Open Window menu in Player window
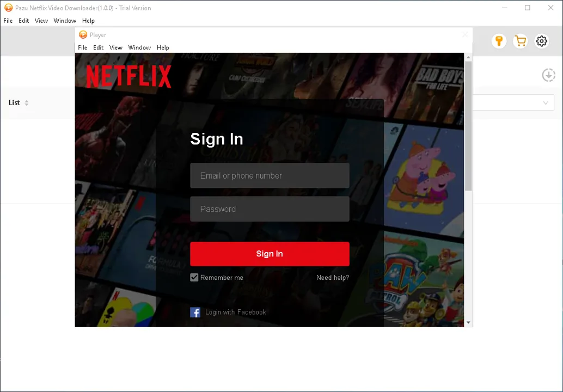Viewport: 563px width, 392px height. click(x=139, y=48)
